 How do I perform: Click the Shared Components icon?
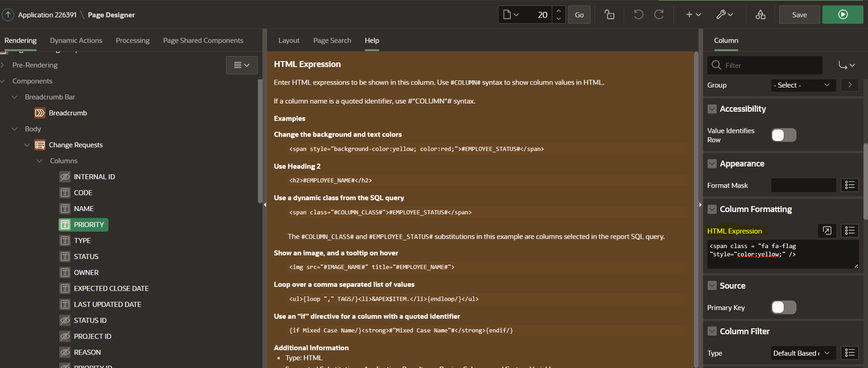coord(760,15)
